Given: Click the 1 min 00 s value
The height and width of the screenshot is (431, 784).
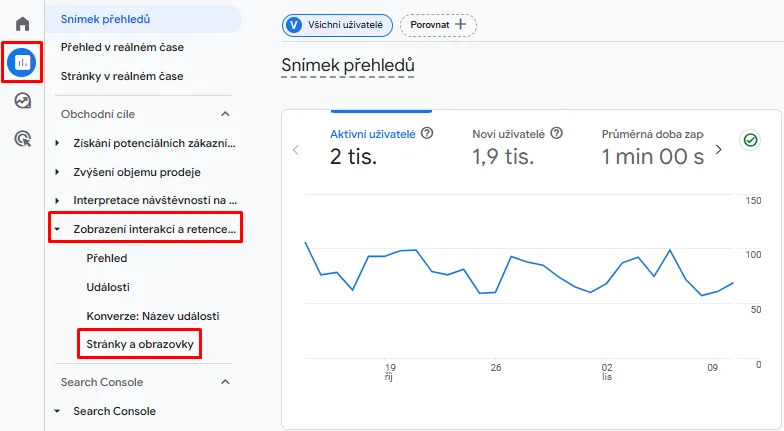Looking at the screenshot, I should [x=653, y=156].
